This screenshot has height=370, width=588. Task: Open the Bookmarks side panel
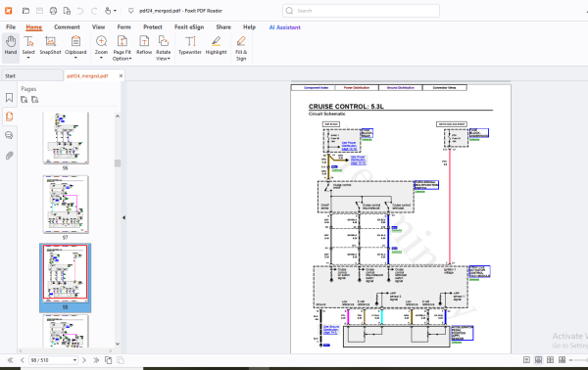tap(10, 98)
